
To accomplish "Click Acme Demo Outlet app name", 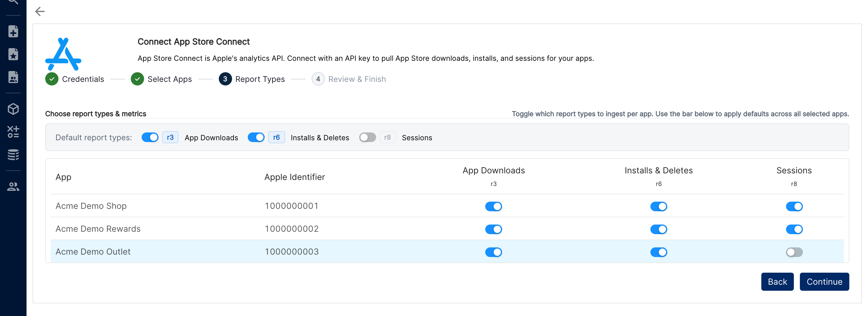I will pos(93,252).
